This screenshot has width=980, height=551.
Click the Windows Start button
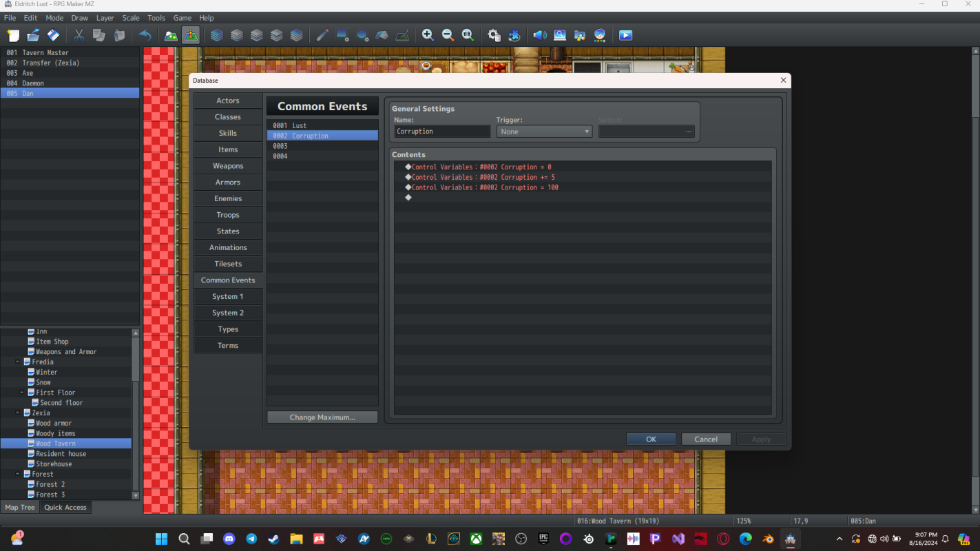(x=162, y=539)
